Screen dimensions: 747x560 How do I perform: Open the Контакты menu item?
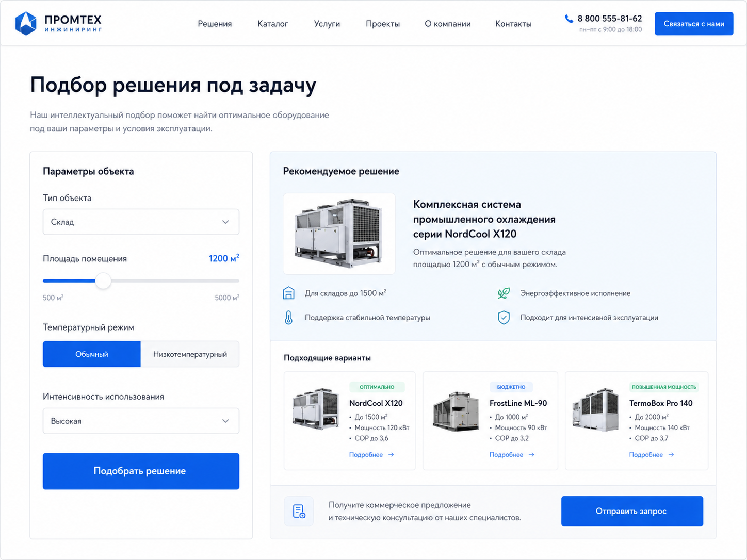(513, 24)
